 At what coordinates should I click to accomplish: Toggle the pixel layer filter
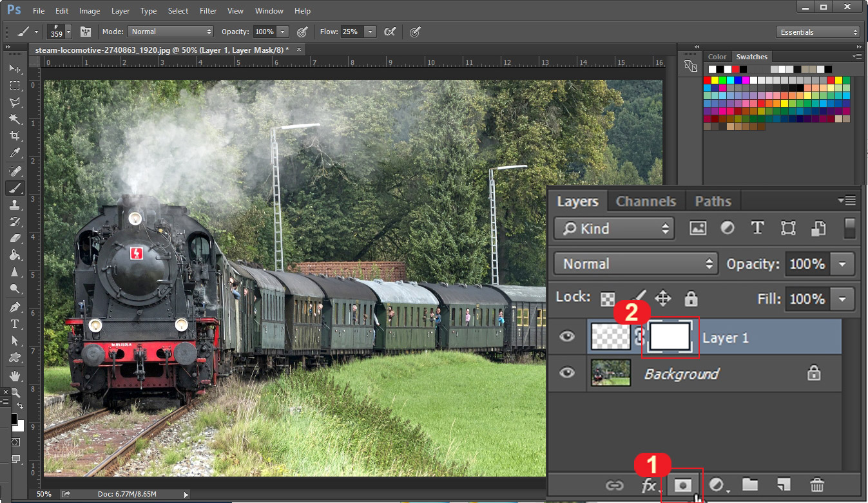pyautogui.click(x=698, y=228)
